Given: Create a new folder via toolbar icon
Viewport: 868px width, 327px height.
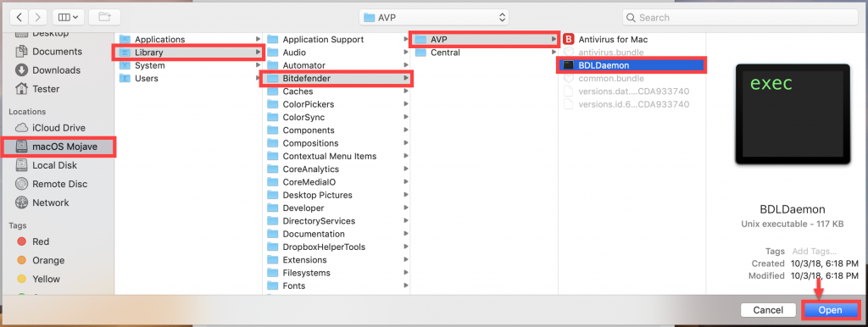Looking at the screenshot, I should point(104,17).
